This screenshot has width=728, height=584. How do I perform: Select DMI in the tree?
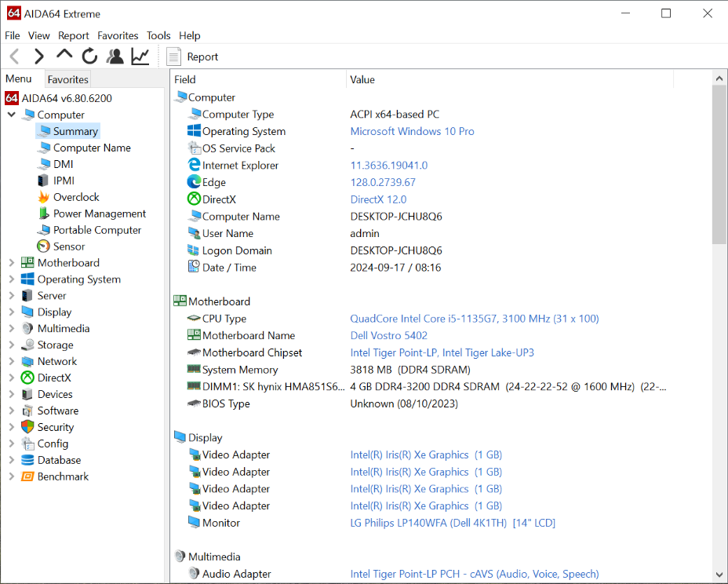[63, 164]
